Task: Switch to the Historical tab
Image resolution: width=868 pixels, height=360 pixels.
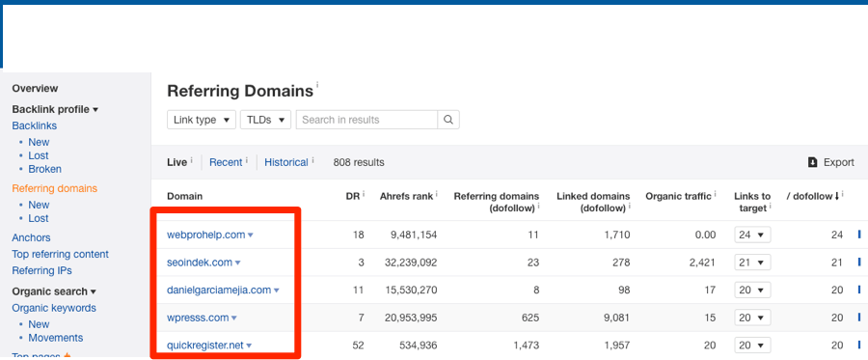Action: point(286,162)
